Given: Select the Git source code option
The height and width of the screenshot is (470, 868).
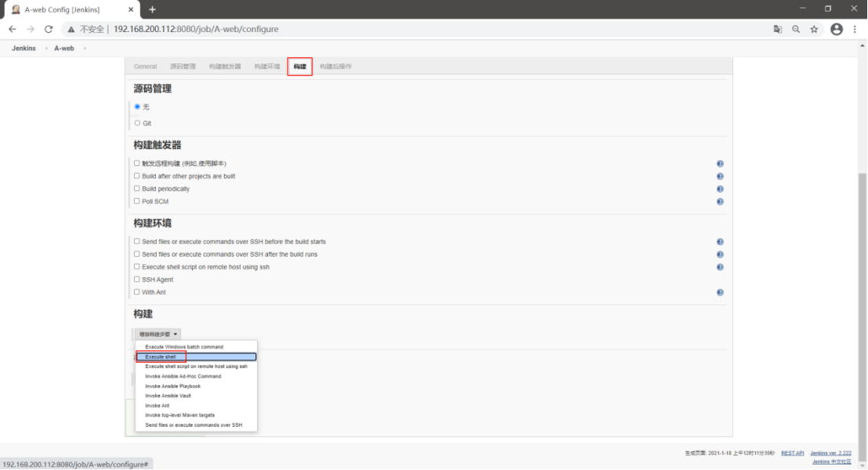Looking at the screenshot, I should click(137, 123).
